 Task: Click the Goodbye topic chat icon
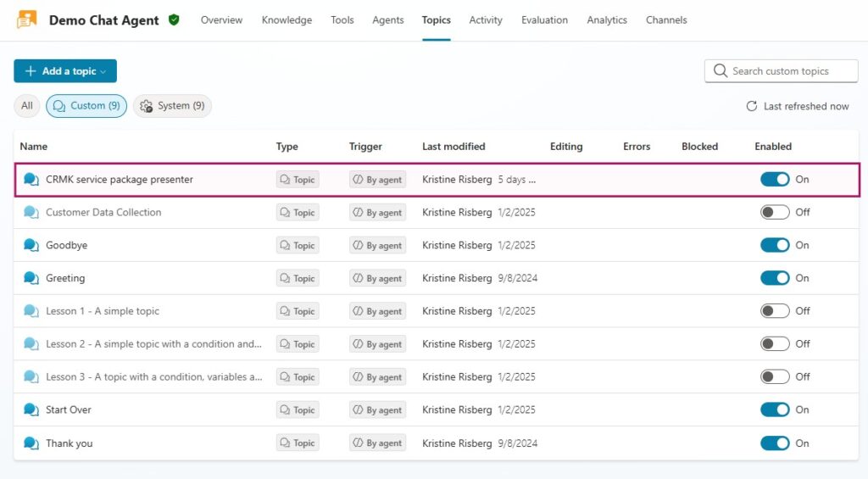click(x=31, y=245)
